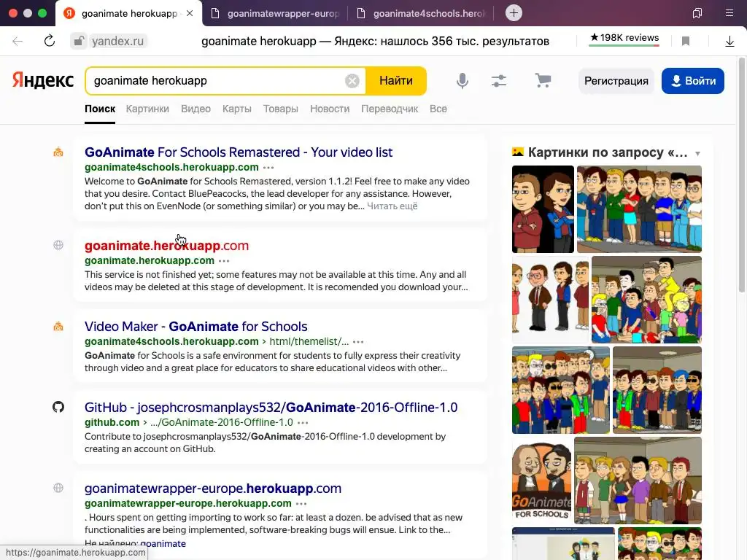Open more options dots for Video Maker result
747x560 pixels.
358,342
